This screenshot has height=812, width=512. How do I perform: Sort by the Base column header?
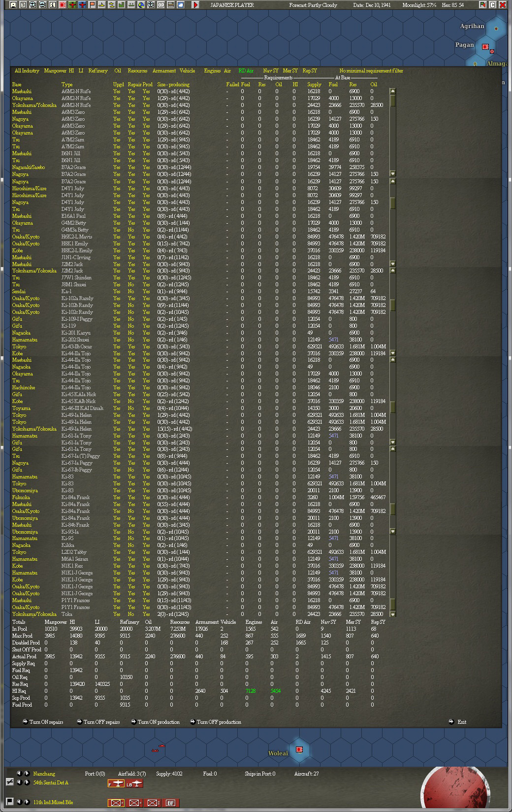pyautogui.click(x=17, y=84)
